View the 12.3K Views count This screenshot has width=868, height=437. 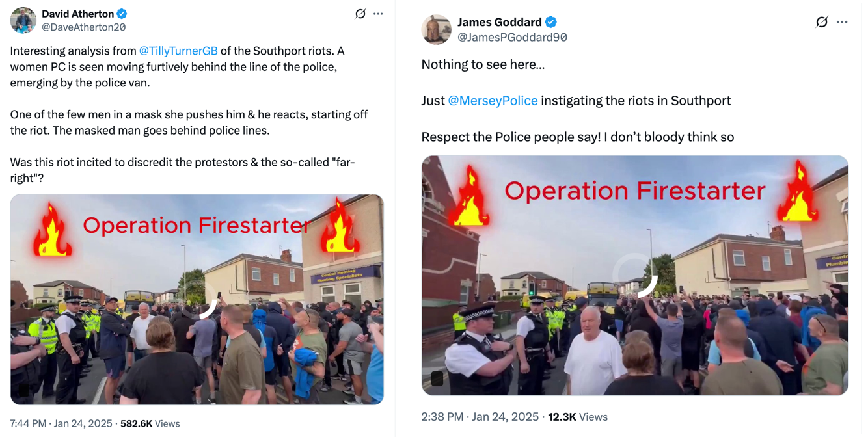pos(578,417)
